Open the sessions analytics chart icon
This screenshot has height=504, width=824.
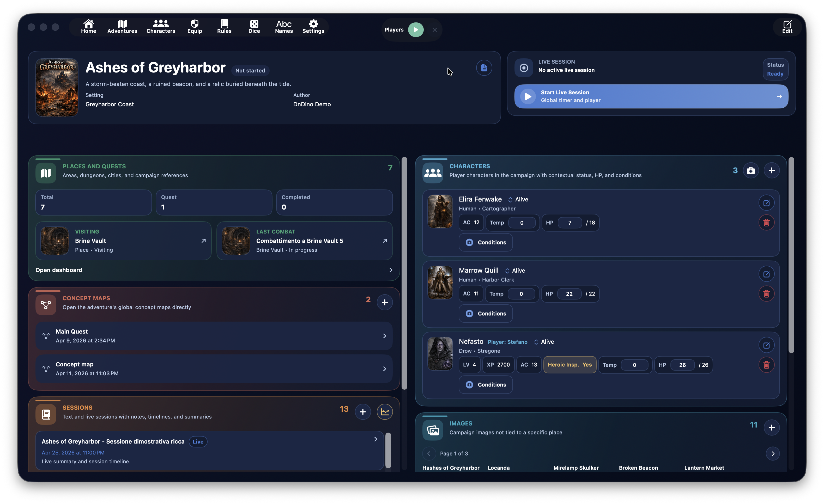point(385,411)
